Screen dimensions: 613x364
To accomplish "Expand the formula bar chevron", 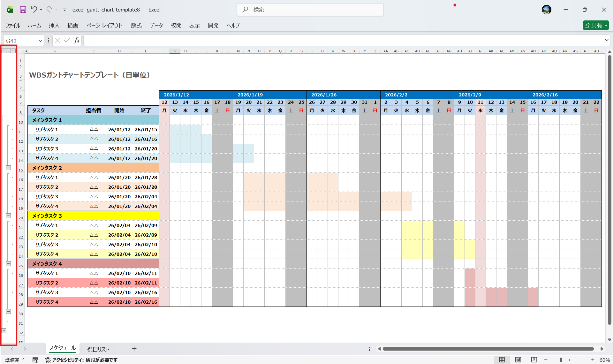I will [606, 40].
